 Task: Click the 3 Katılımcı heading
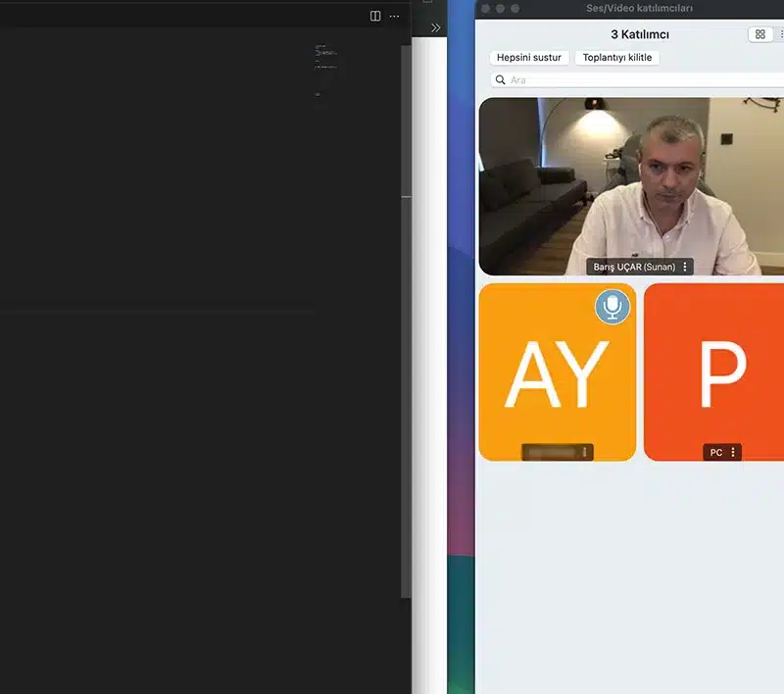(x=640, y=34)
